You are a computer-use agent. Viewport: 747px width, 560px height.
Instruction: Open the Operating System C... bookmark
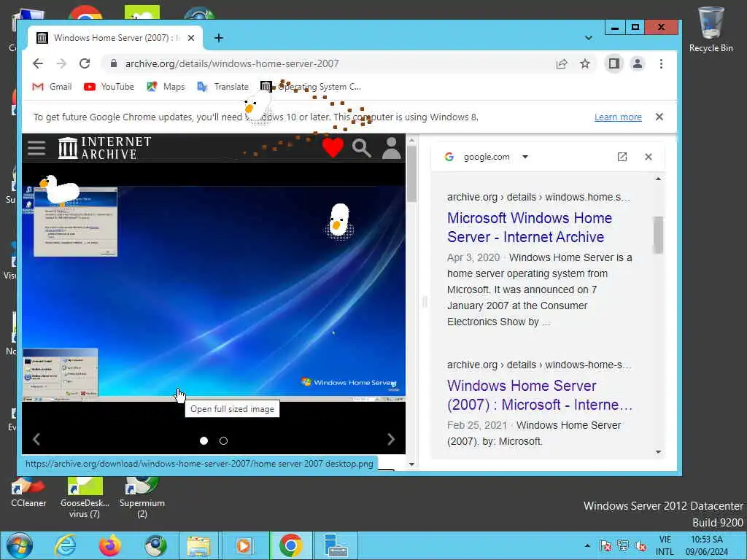point(311,87)
